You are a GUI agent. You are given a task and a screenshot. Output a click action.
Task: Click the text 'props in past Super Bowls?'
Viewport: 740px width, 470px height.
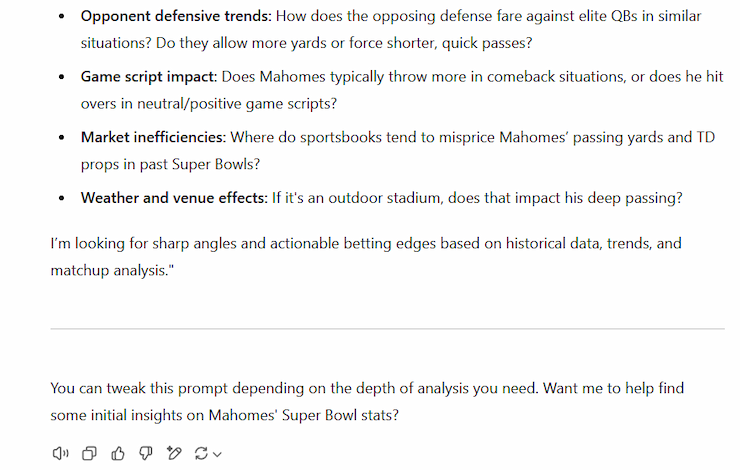click(x=170, y=164)
